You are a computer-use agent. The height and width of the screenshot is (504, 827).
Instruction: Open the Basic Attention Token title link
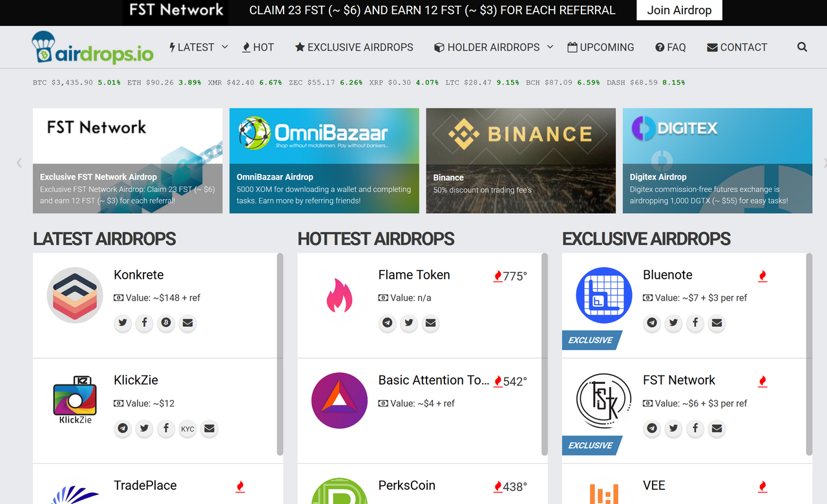pyautogui.click(x=434, y=380)
